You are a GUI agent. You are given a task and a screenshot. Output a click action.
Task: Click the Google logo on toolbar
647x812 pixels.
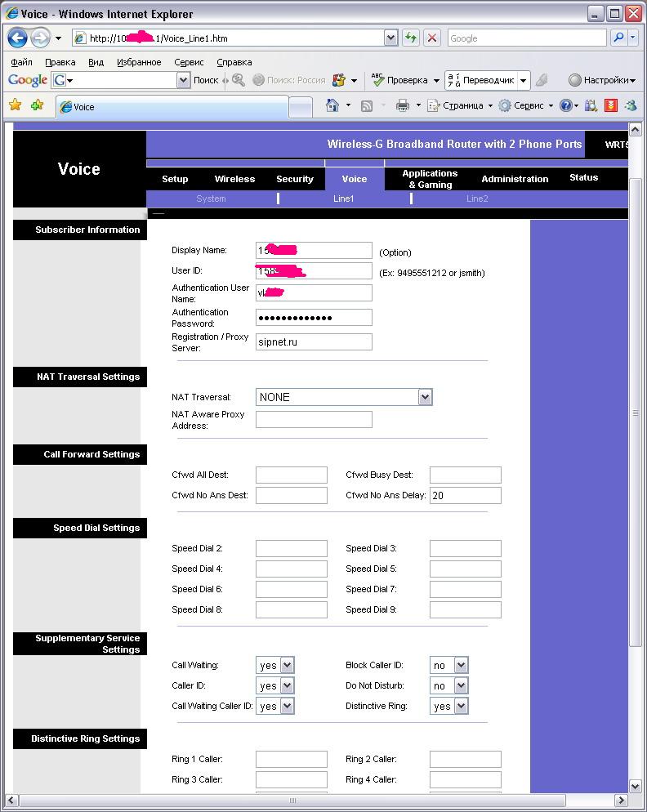(x=28, y=80)
